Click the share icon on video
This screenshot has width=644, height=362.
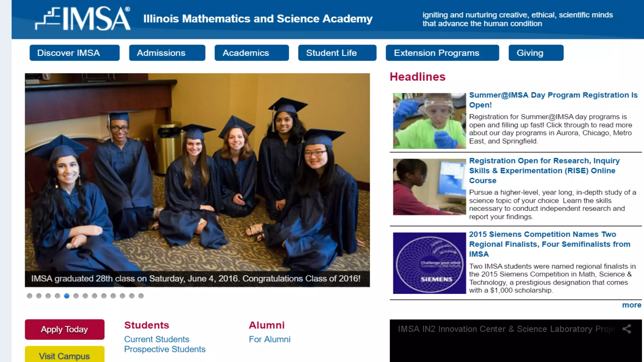point(627,329)
